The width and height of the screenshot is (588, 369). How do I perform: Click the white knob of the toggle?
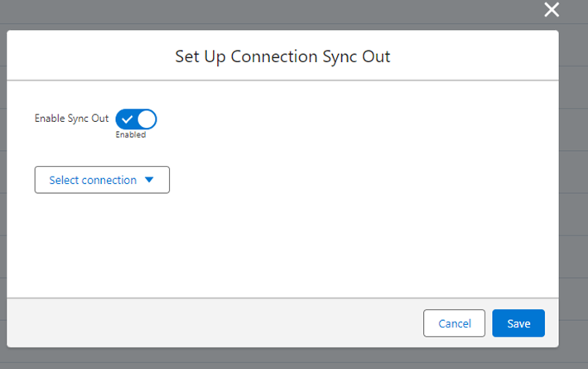[x=147, y=119]
